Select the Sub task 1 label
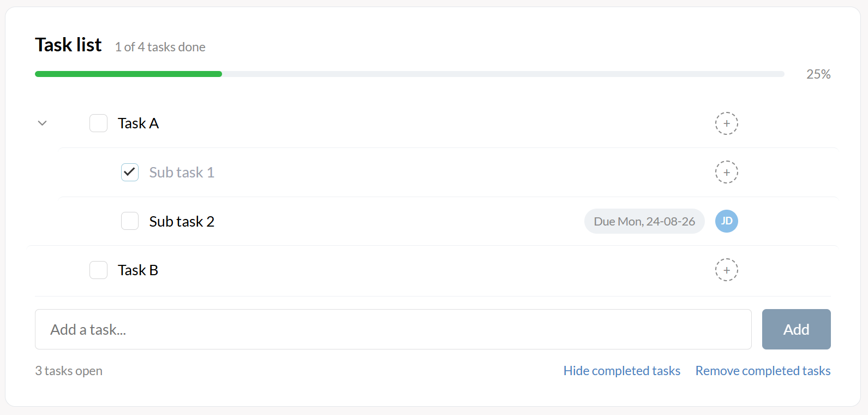868x415 pixels. (x=182, y=173)
